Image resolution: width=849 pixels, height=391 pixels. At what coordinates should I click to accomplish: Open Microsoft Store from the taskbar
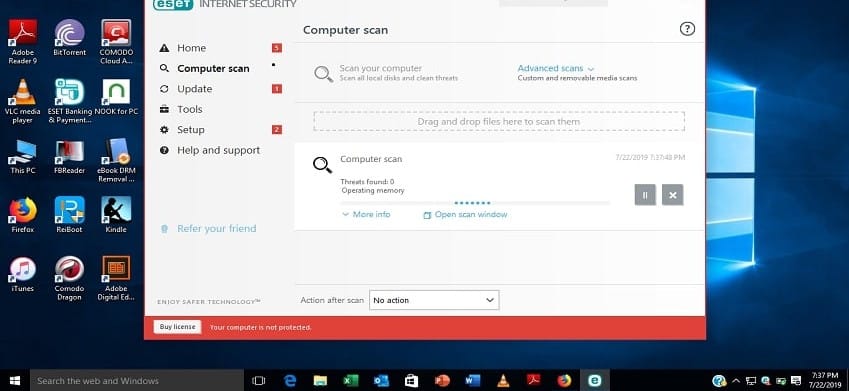tap(412, 381)
